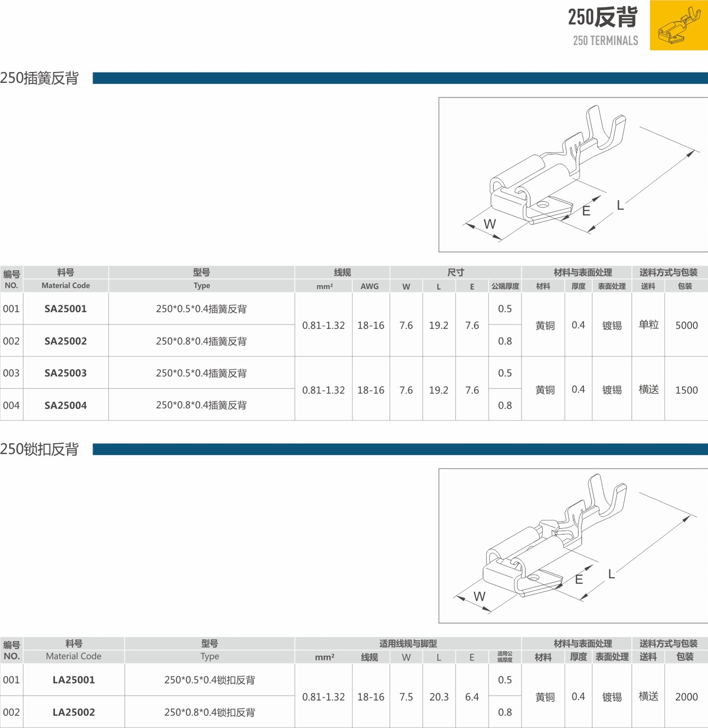The height and width of the screenshot is (728, 708).
Task: Select the 5000 packaging quantity cell
Action: [686, 325]
